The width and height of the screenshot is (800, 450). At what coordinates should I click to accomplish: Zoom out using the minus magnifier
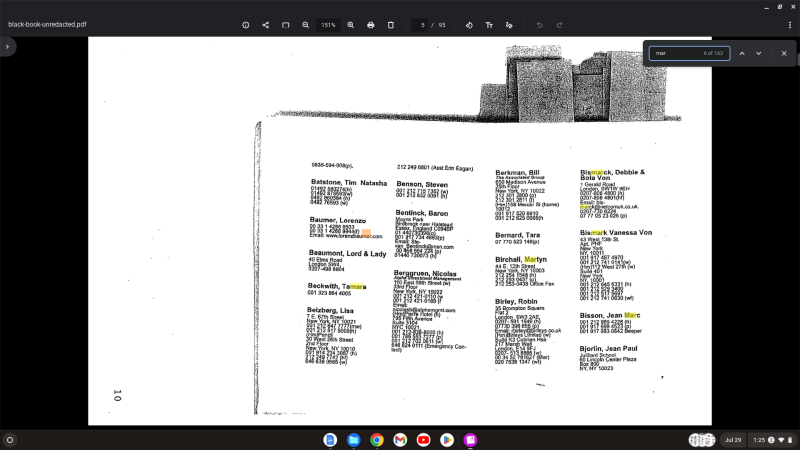[x=306, y=24]
